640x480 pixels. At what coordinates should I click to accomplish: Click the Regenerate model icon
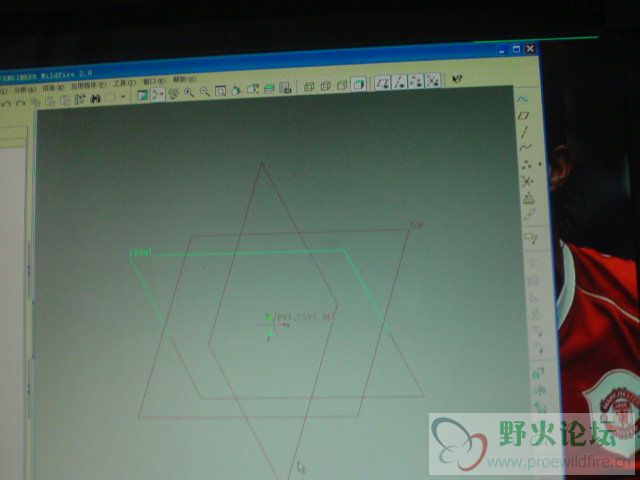80,99
